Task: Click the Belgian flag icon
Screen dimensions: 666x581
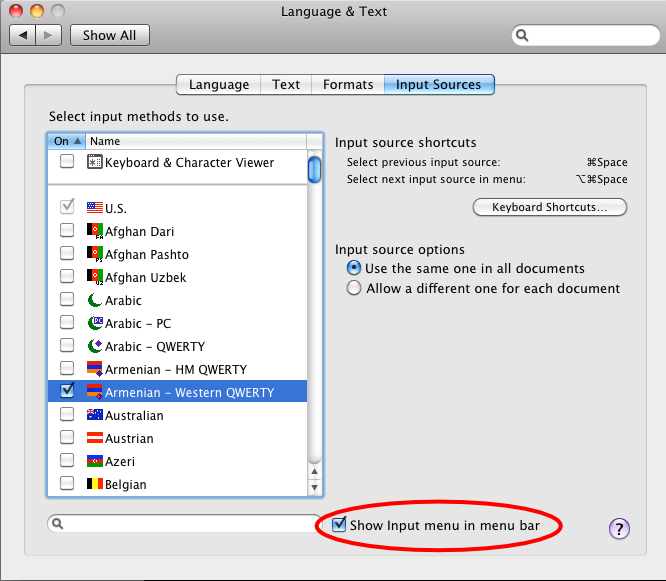Action: point(95,484)
